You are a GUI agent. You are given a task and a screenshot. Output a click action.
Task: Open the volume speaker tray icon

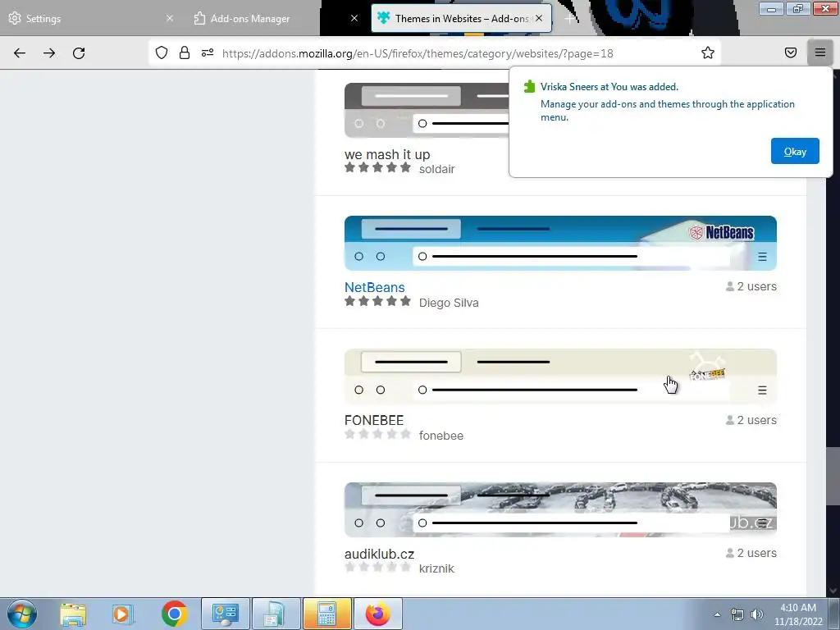pyautogui.click(x=757, y=614)
